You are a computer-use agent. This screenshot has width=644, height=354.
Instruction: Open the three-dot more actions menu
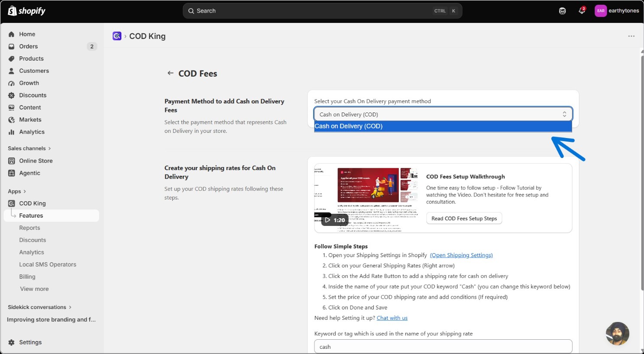point(631,36)
